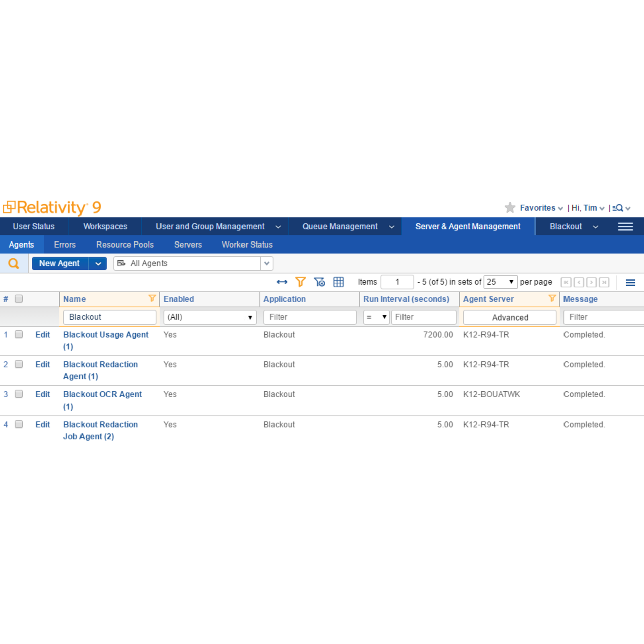The height and width of the screenshot is (644, 644).
Task: Check the select-all header checkbox
Action: (x=19, y=299)
